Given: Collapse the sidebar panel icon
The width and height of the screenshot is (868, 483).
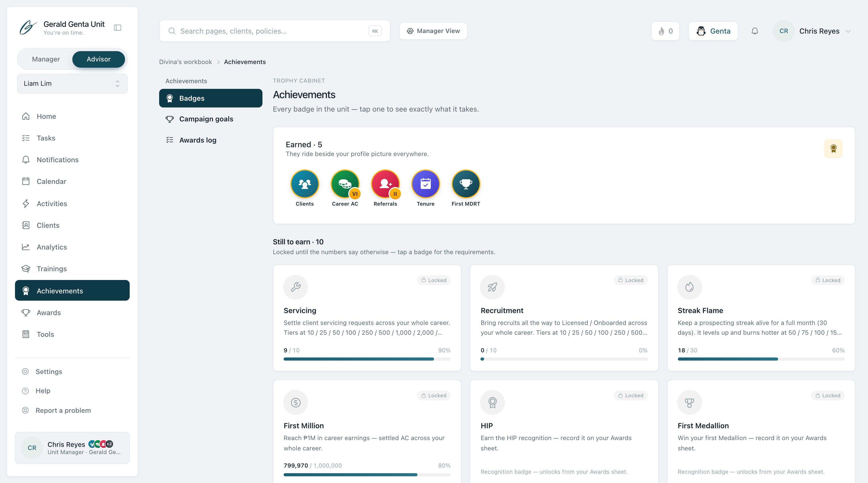Looking at the screenshot, I should click(x=118, y=28).
